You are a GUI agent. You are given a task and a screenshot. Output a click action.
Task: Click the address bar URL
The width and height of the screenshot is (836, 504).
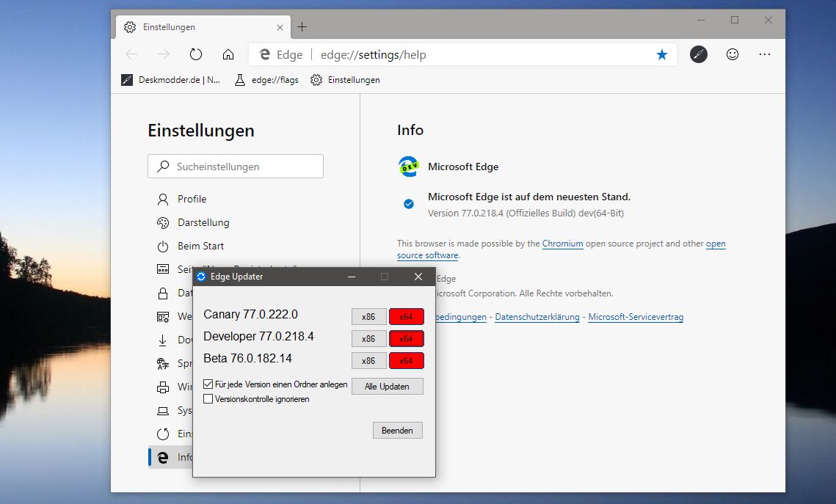tap(373, 55)
